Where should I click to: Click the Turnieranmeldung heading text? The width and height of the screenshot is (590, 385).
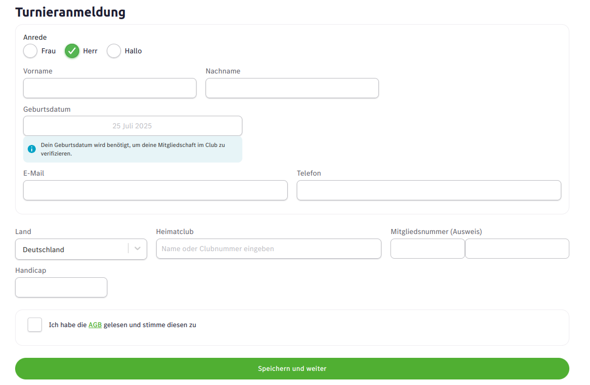click(x=70, y=12)
